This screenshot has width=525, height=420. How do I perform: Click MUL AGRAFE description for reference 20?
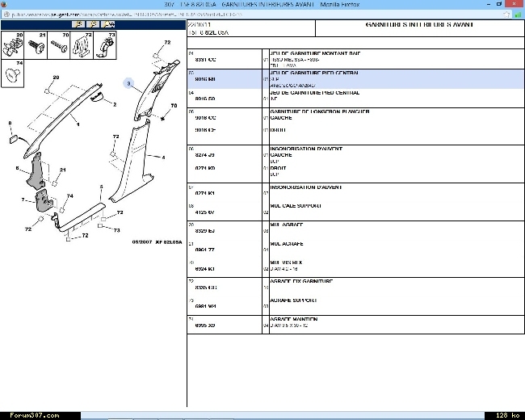point(286,225)
